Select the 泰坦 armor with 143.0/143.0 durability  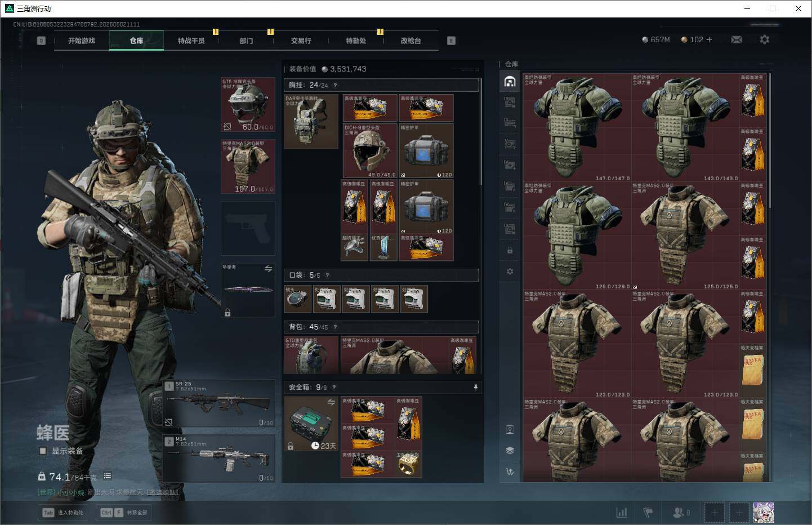click(685, 127)
